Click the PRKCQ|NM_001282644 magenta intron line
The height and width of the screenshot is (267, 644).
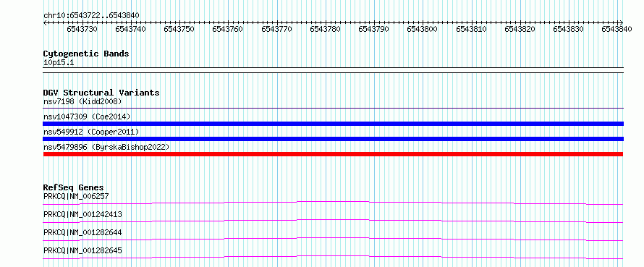[333, 239]
